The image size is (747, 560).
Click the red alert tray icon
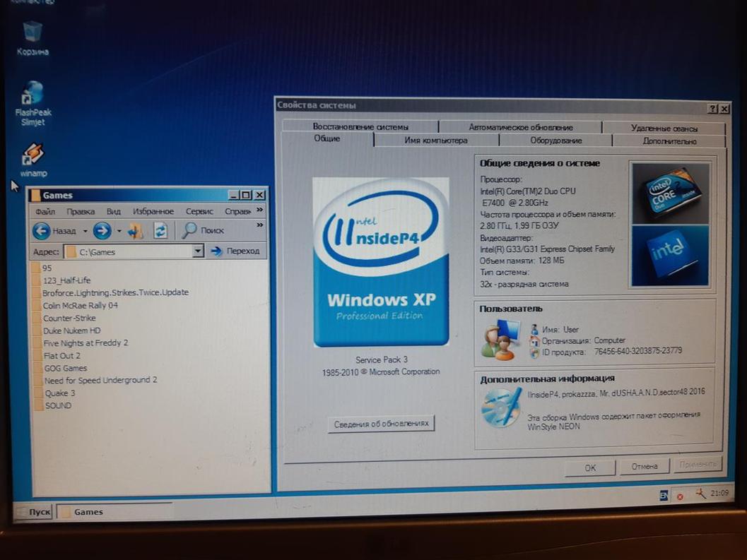click(x=680, y=496)
